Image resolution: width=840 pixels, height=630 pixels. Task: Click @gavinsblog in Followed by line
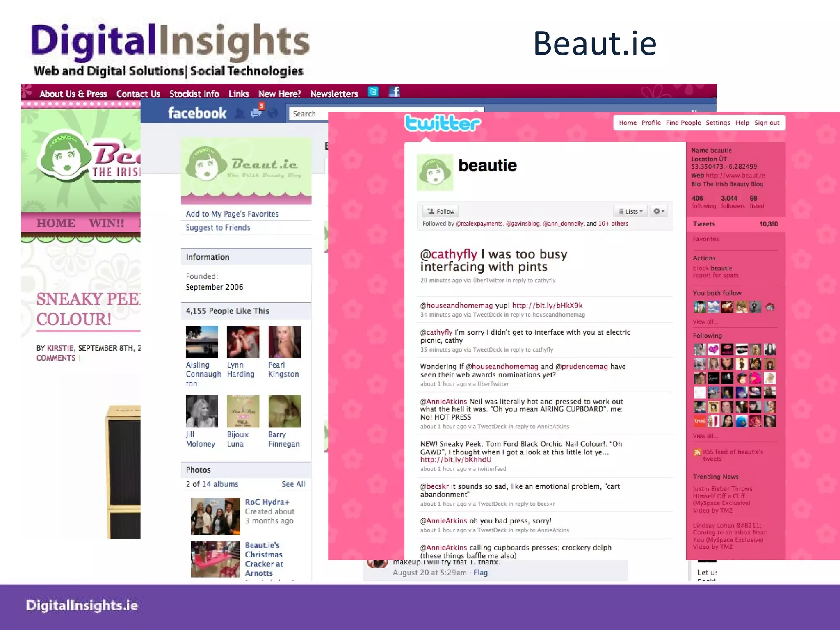[523, 224]
